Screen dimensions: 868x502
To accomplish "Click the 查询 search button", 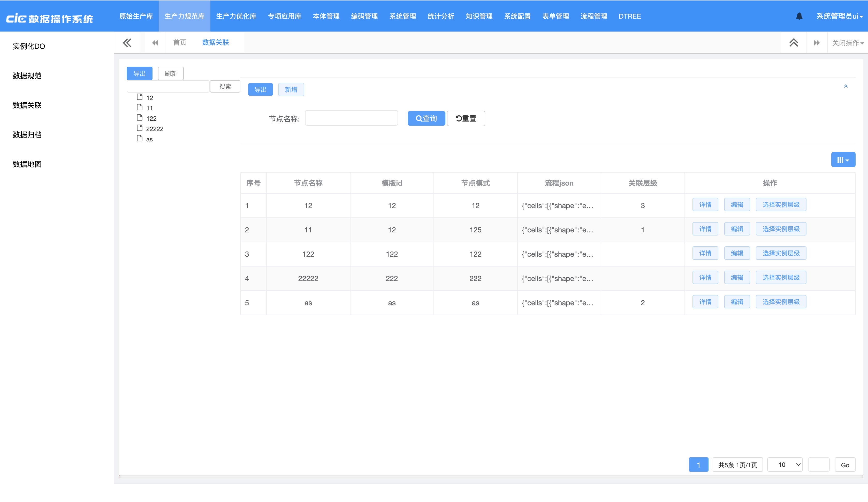I will coord(426,119).
